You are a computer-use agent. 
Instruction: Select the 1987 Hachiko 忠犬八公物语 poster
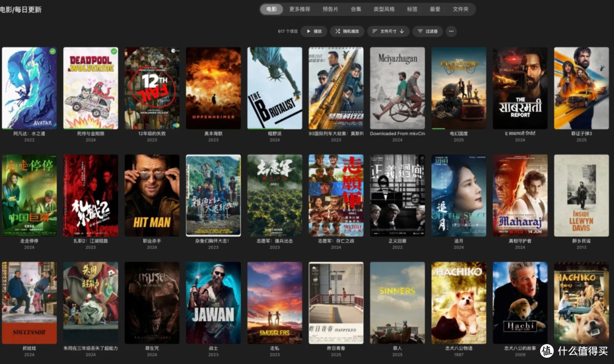coord(459,303)
